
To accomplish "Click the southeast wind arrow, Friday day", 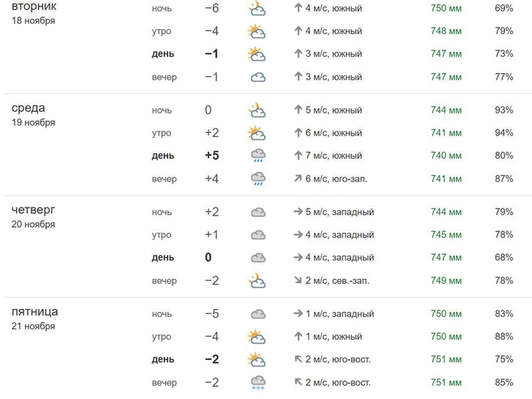I will pos(298,359).
